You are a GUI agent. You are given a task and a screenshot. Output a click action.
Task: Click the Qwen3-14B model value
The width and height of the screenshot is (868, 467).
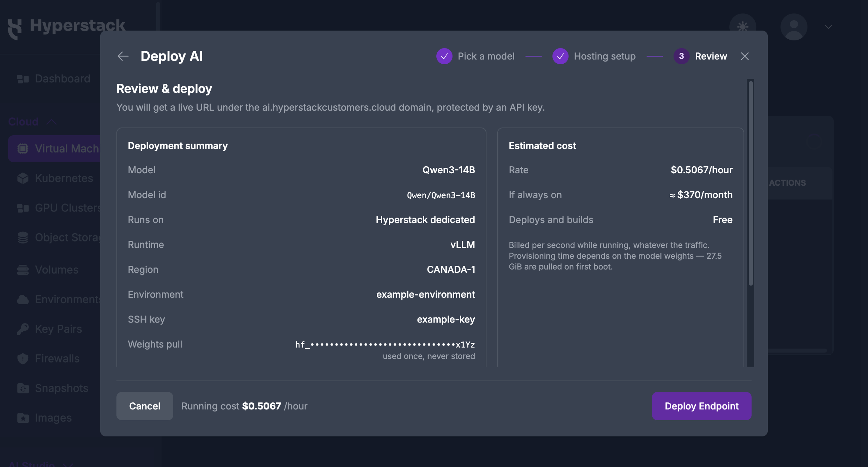449,169
